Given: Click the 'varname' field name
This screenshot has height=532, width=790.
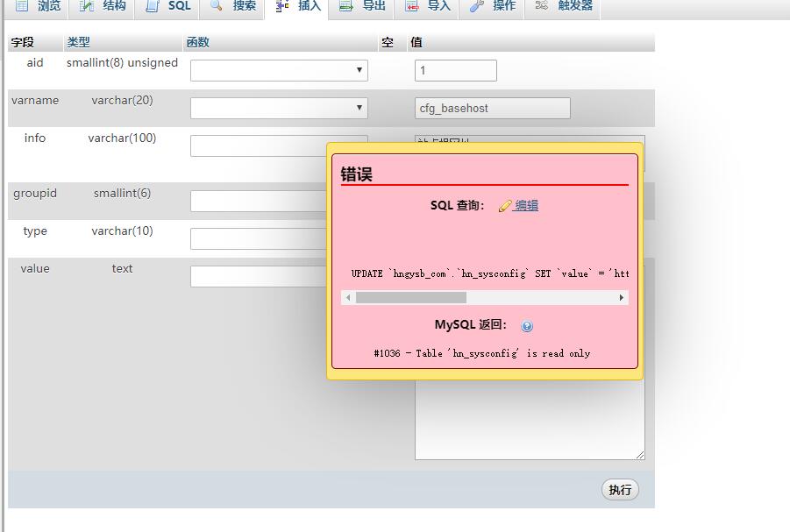Looking at the screenshot, I should (x=35, y=100).
